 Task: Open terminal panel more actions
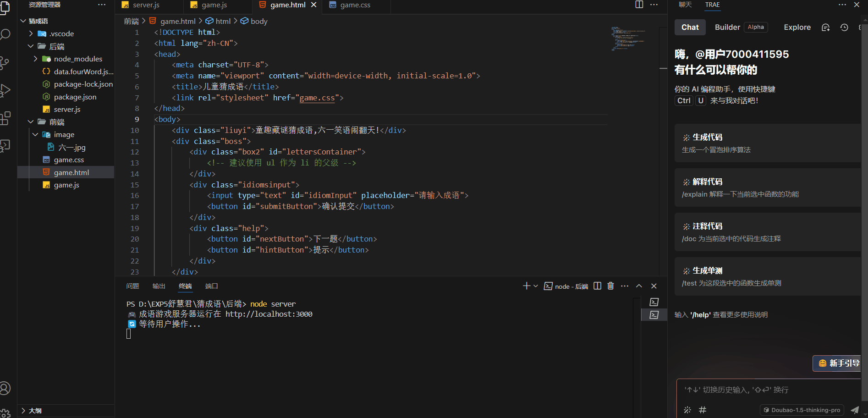coord(625,286)
